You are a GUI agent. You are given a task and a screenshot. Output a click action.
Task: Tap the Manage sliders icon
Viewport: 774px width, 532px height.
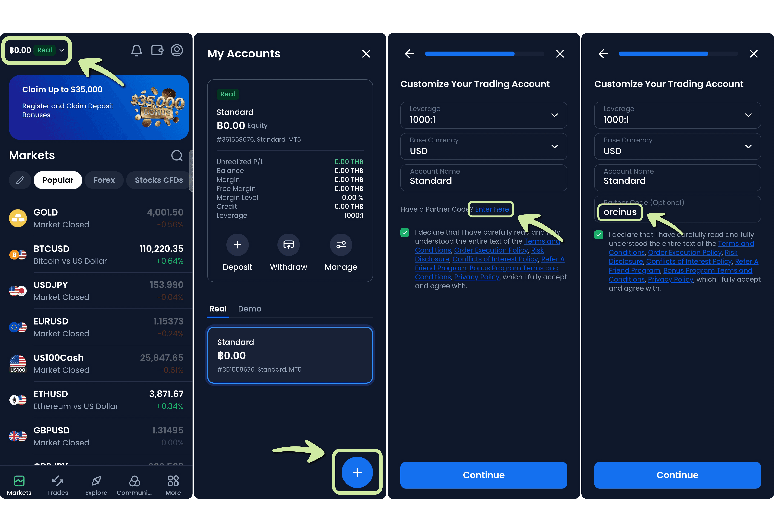(341, 245)
